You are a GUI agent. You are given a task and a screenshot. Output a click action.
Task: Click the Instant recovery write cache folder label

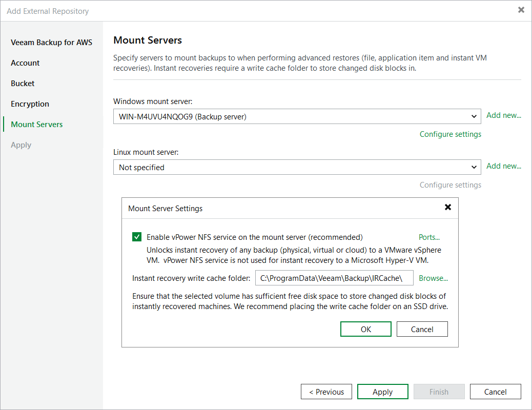click(x=191, y=278)
